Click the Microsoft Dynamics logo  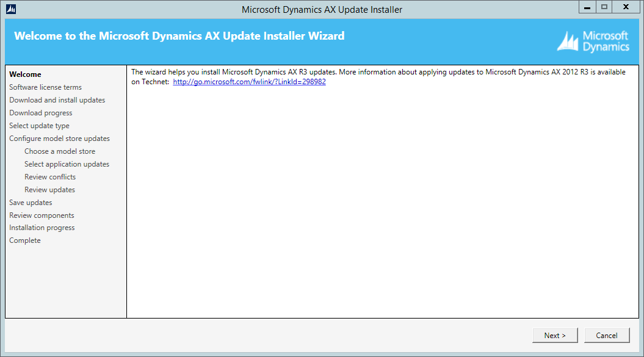593,41
